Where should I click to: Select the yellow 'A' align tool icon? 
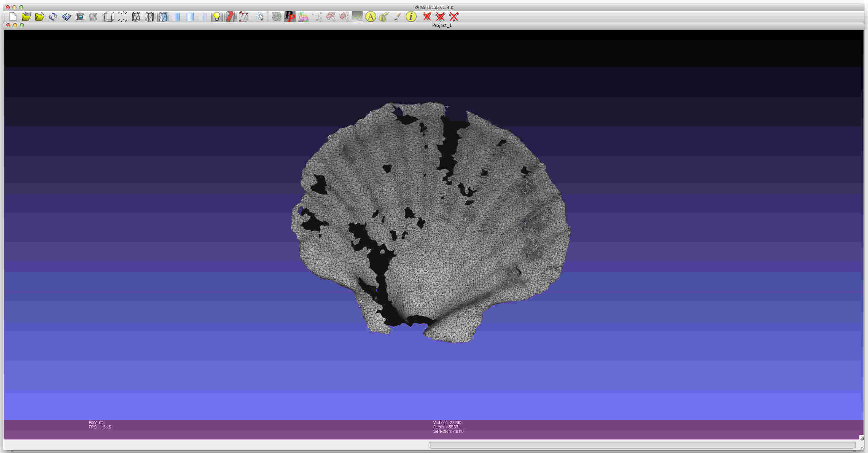(x=370, y=16)
